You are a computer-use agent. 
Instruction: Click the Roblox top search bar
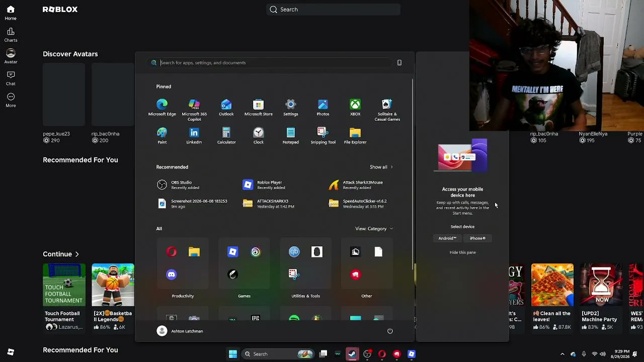(x=334, y=10)
